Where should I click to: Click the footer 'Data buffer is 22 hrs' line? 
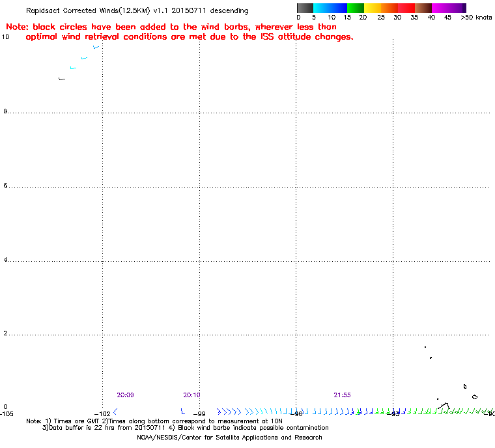(x=186, y=428)
